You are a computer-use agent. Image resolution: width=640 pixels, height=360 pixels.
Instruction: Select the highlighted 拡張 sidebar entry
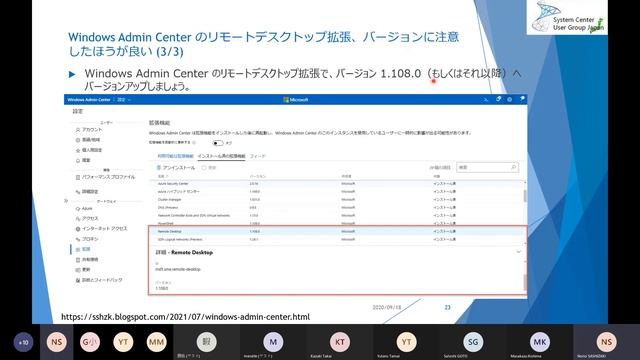coord(83,249)
